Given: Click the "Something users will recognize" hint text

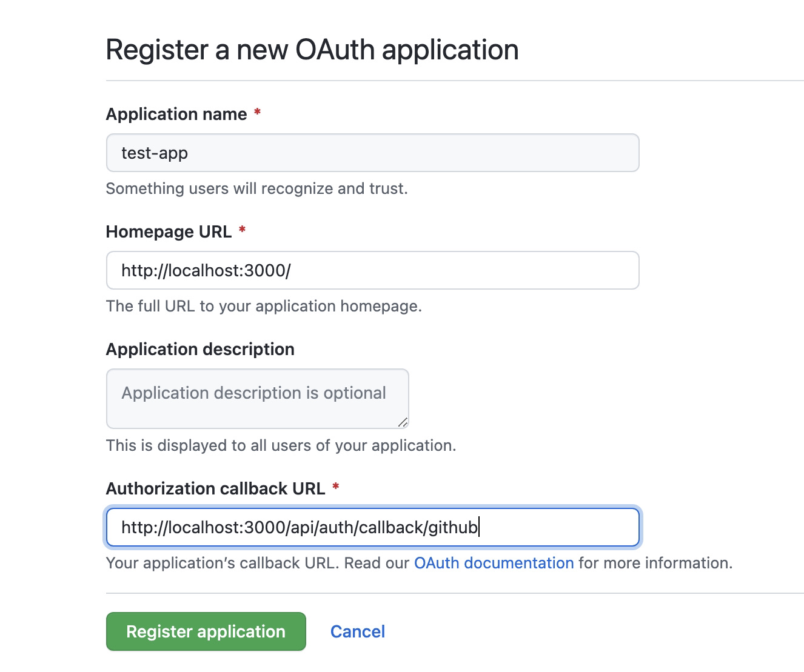Looking at the screenshot, I should [256, 188].
